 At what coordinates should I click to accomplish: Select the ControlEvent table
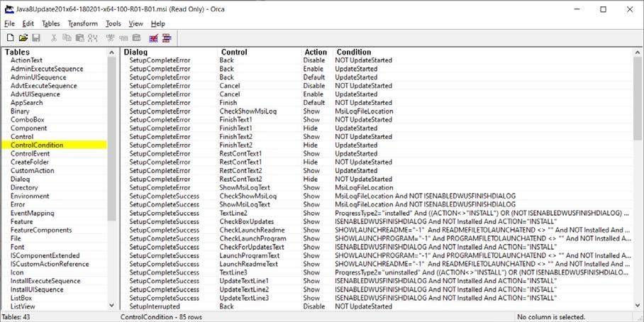pyautogui.click(x=30, y=154)
